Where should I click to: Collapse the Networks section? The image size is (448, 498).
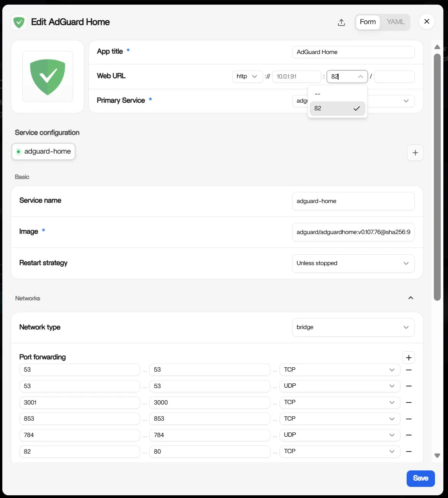coord(410,298)
